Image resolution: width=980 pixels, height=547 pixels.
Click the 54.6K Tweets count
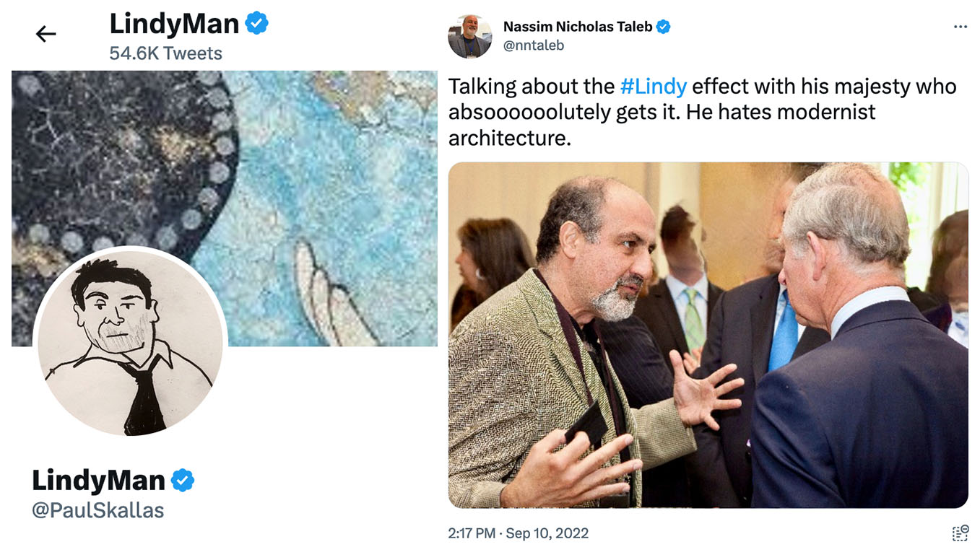coord(165,53)
